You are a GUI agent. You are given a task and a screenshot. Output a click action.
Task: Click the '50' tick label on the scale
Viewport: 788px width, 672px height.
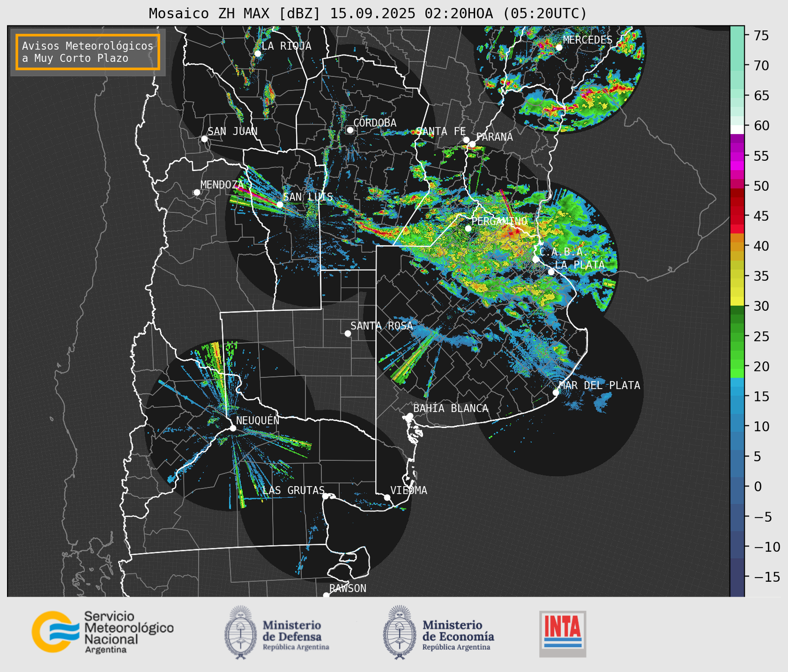(x=761, y=186)
